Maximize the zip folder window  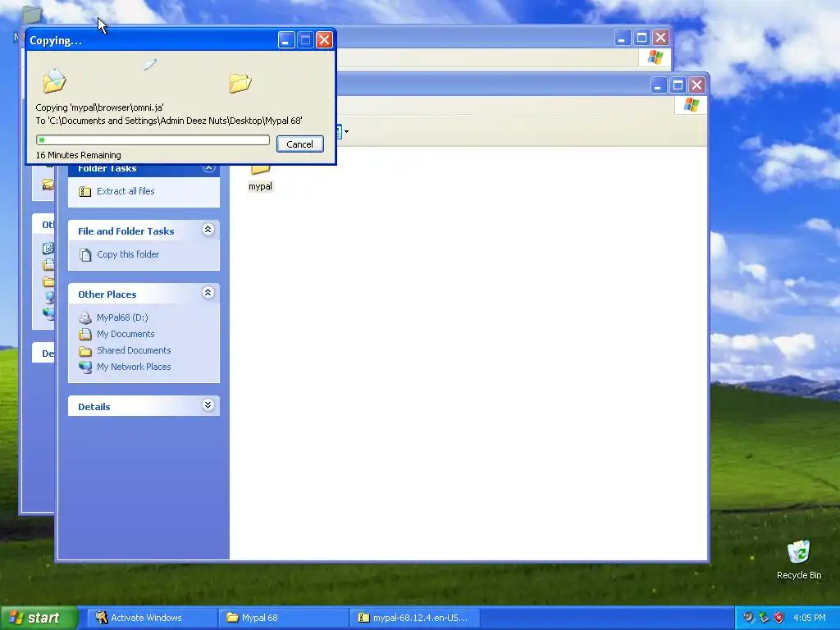point(678,84)
